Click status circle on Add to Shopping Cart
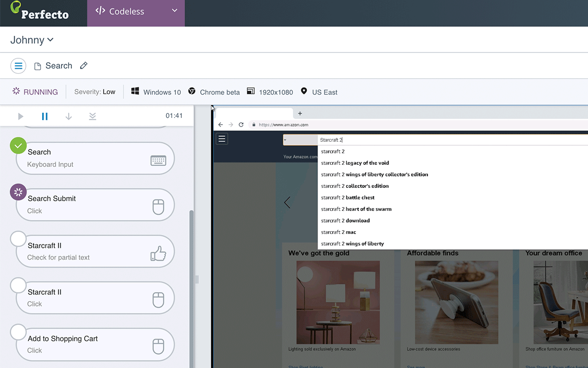The width and height of the screenshot is (588, 368). pos(18,332)
